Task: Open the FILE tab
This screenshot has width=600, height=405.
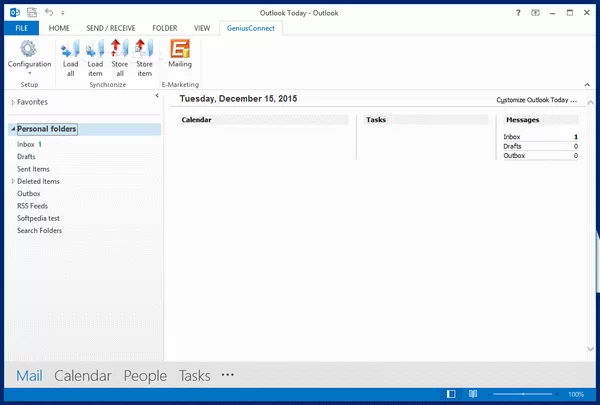Action: (20, 29)
